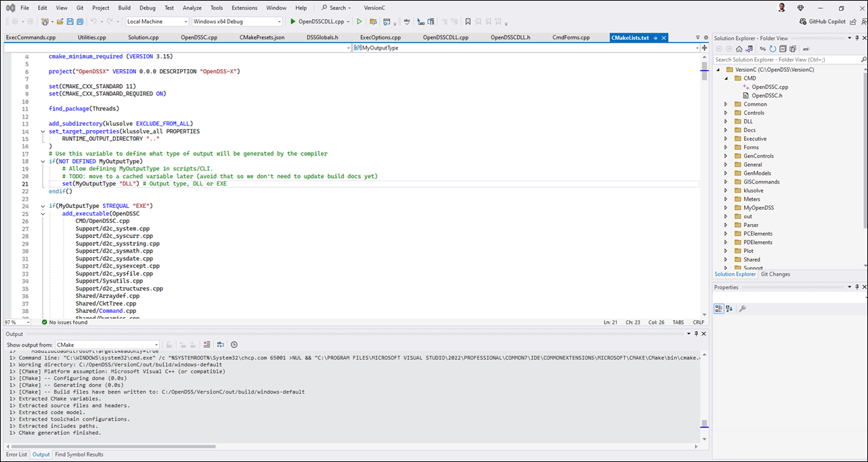This screenshot has width=868, height=462.
Task: Open the Error List pane
Action: pos(16,454)
